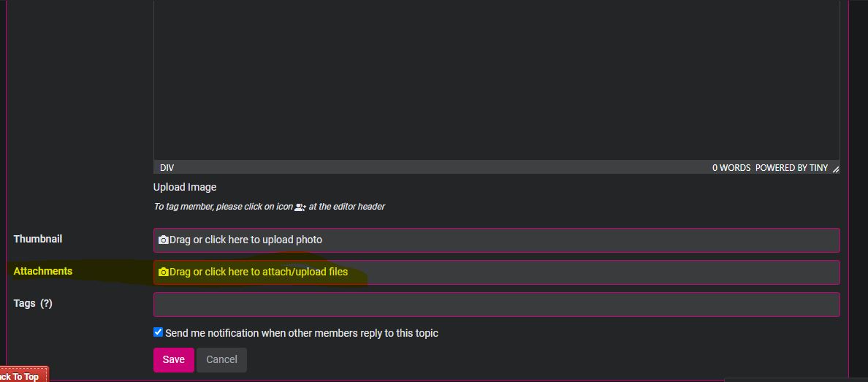This screenshot has width=868, height=382.
Task: Click the "Send me notification" label text
Action: click(x=302, y=333)
